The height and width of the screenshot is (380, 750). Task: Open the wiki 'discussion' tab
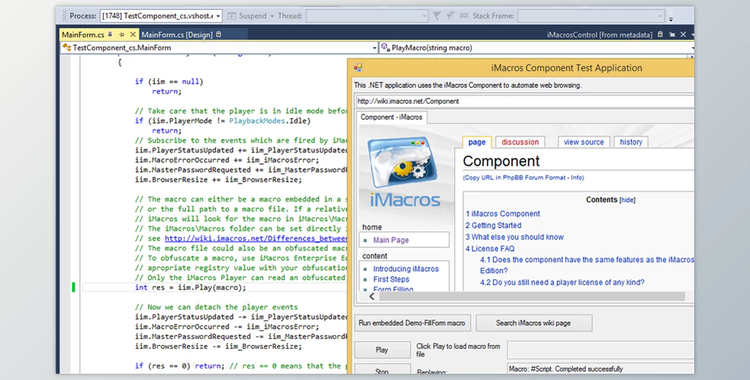[520, 142]
